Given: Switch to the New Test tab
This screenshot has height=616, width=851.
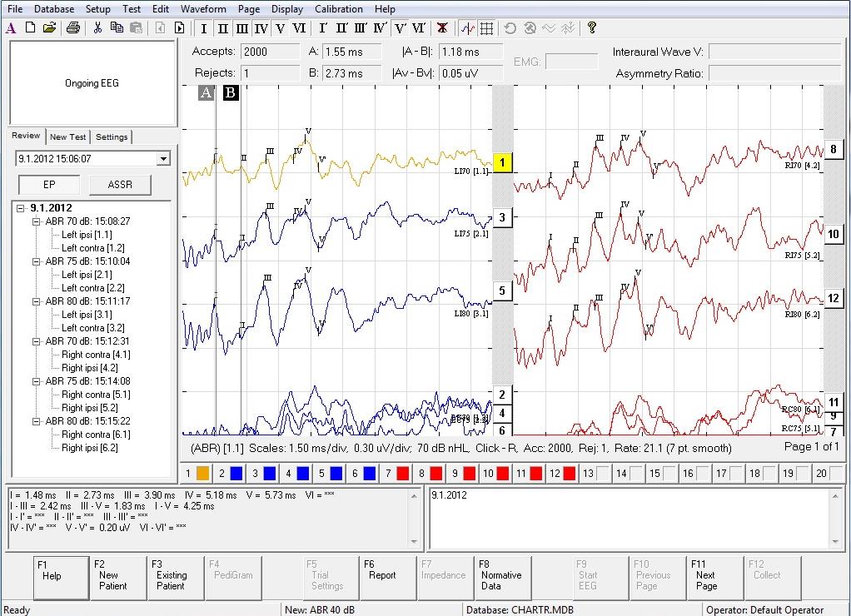Looking at the screenshot, I should [67, 137].
